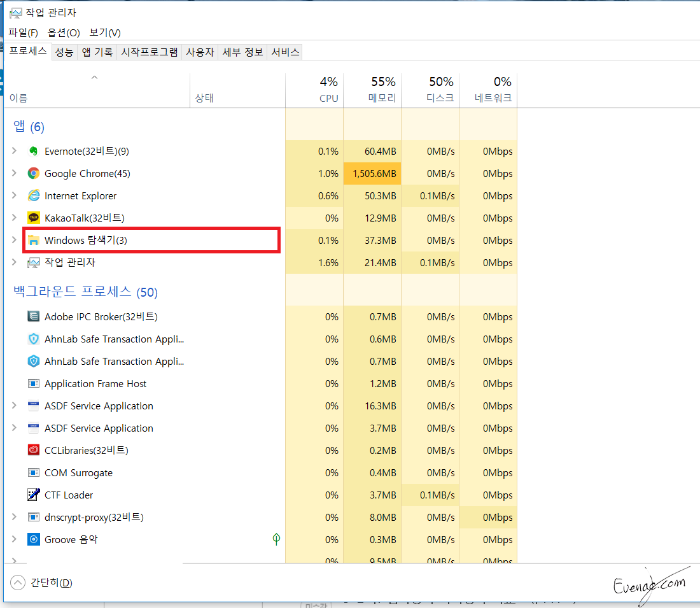The height and width of the screenshot is (608, 700).
Task: Click the KakaoTalk yellow icon
Action: 34,218
